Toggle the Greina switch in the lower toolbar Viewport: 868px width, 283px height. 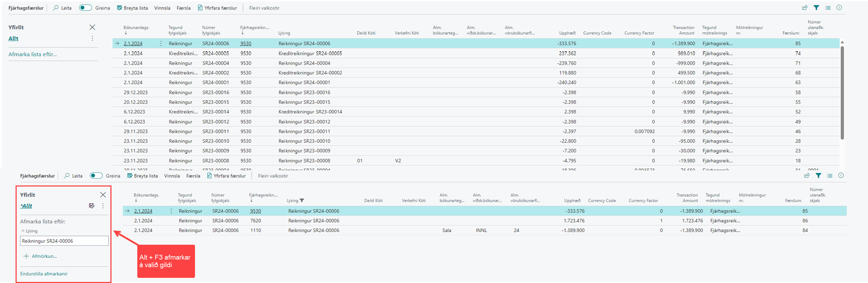point(96,176)
